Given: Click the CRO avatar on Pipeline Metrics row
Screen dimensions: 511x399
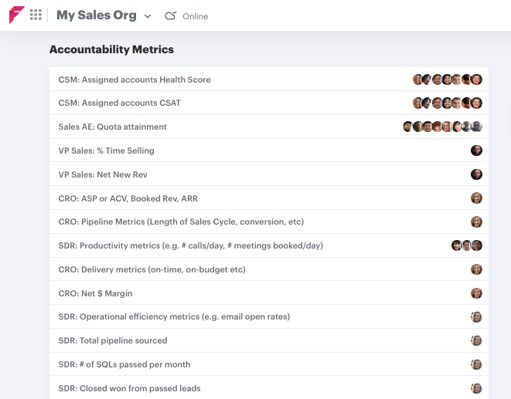Looking at the screenshot, I should (x=476, y=222).
